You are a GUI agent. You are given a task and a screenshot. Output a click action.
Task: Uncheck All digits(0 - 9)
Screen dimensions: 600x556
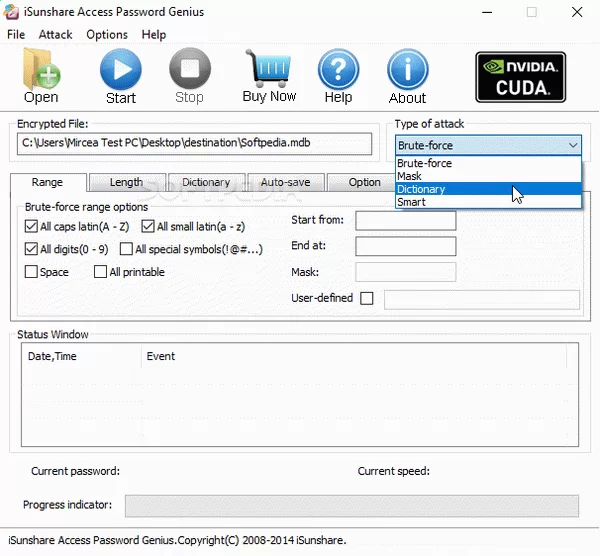point(31,249)
